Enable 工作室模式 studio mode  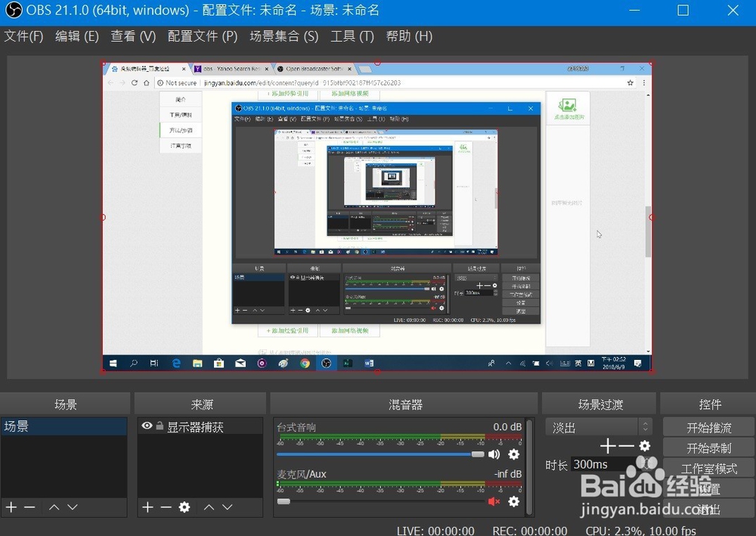[708, 469]
